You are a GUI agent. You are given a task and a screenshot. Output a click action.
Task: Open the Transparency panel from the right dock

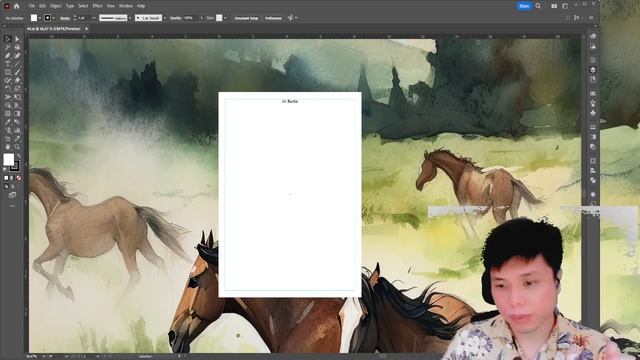click(x=593, y=147)
